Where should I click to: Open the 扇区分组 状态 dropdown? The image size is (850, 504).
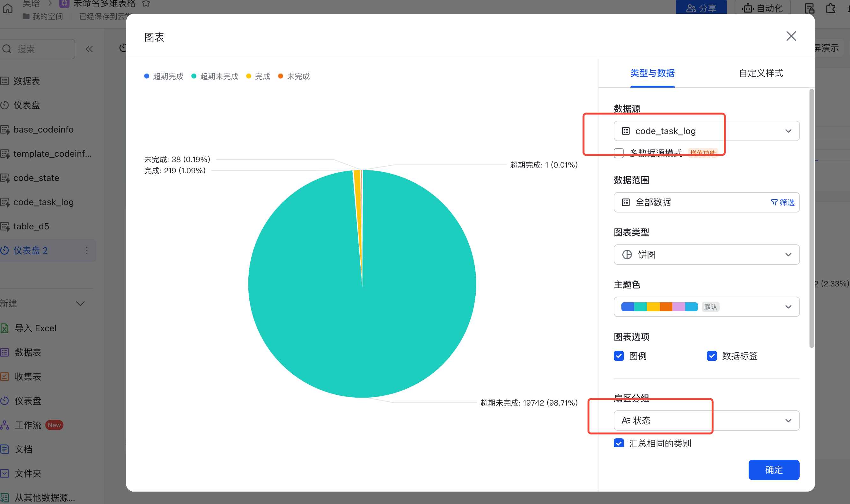point(706,421)
